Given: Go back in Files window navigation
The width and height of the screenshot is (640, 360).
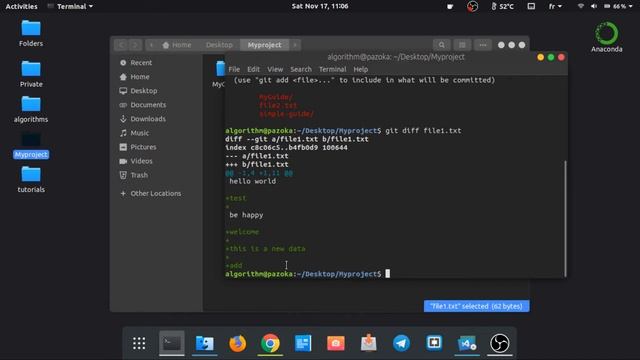Looking at the screenshot, I should click(x=121, y=45).
